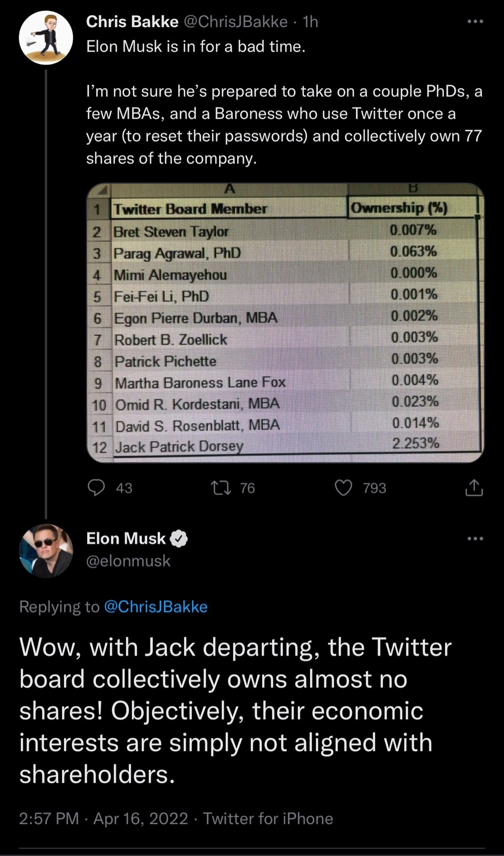
Task: Open the more options menu on Elon Musk's reply
Action: pyautogui.click(x=475, y=538)
